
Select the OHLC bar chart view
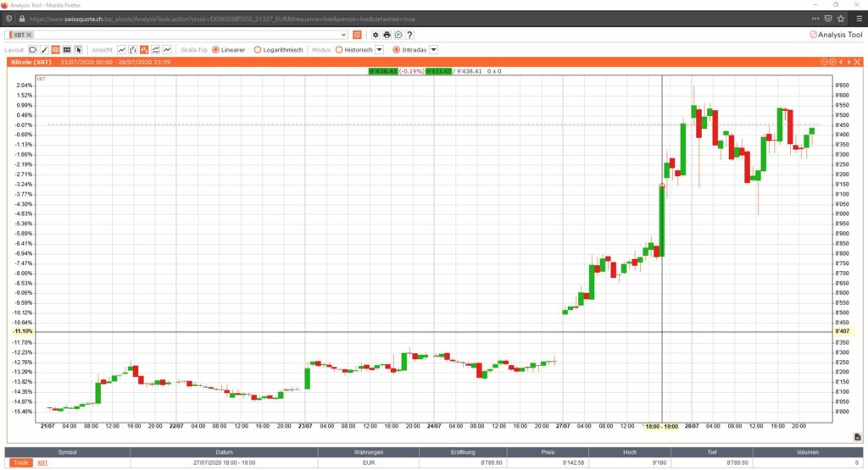pyautogui.click(x=133, y=50)
